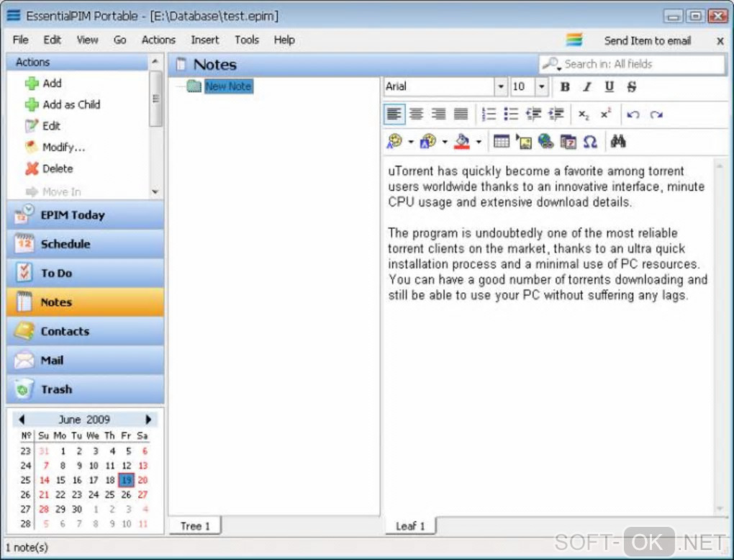Center align the text
Image resolution: width=734 pixels, height=560 pixels.
(x=416, y=114)
